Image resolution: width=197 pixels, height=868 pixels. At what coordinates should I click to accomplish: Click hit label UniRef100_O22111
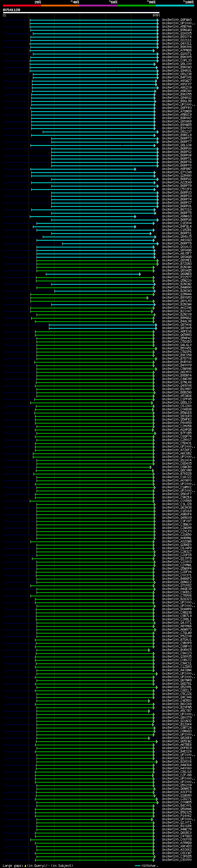point(177,40)
